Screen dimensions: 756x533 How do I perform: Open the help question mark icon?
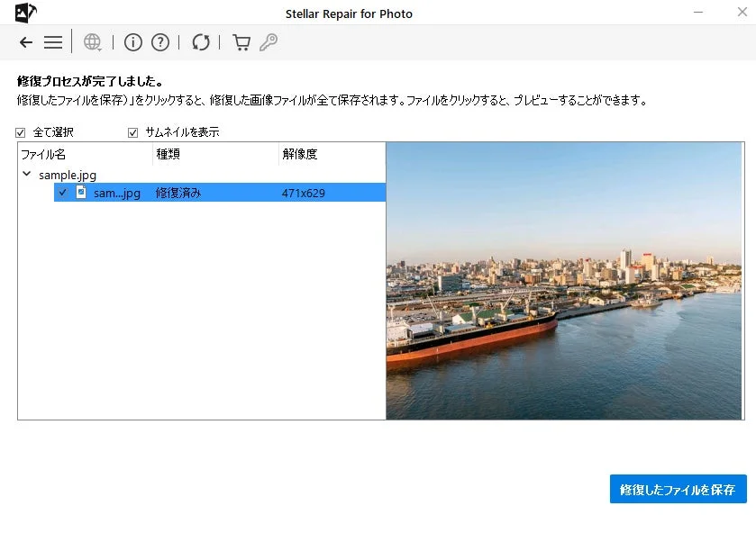point(160,42)
